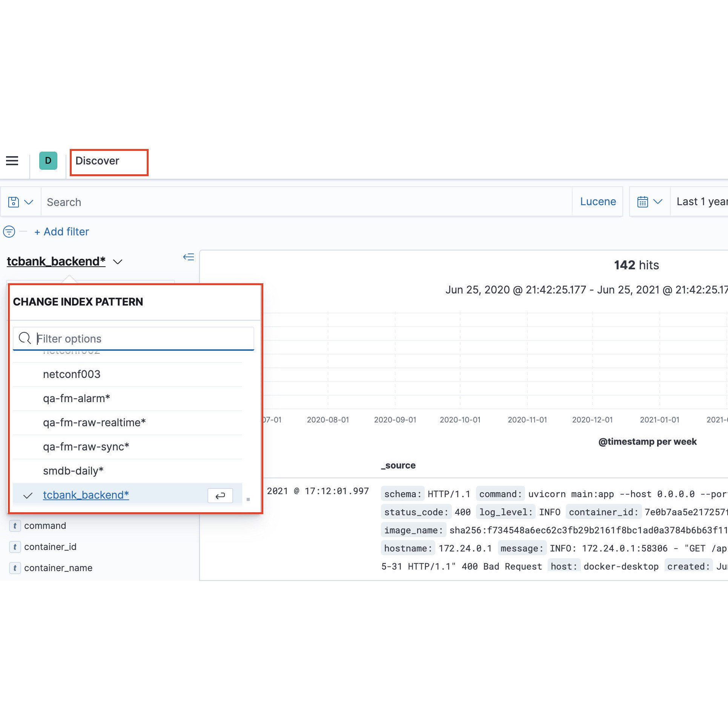Open the saved queries dropdown chevron

tap(29, 202)
